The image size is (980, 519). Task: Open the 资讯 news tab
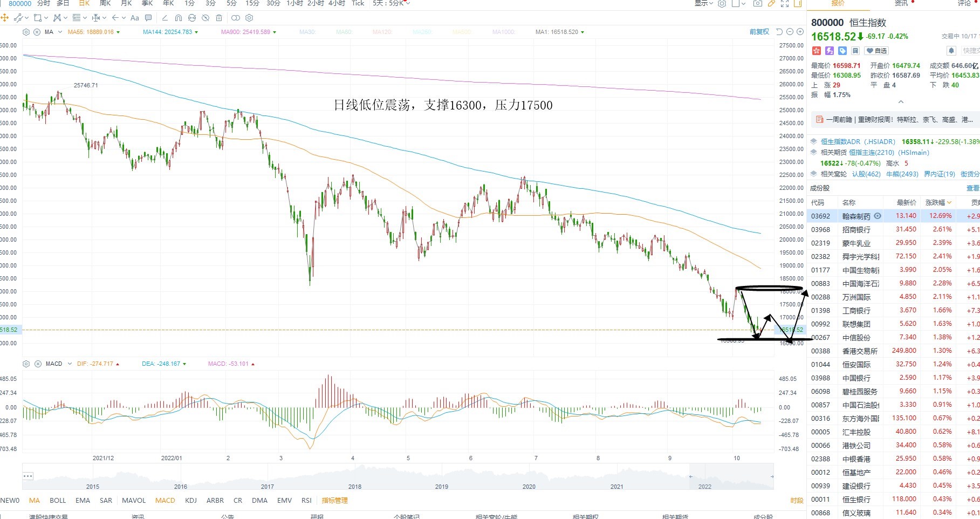coord(901,3)
